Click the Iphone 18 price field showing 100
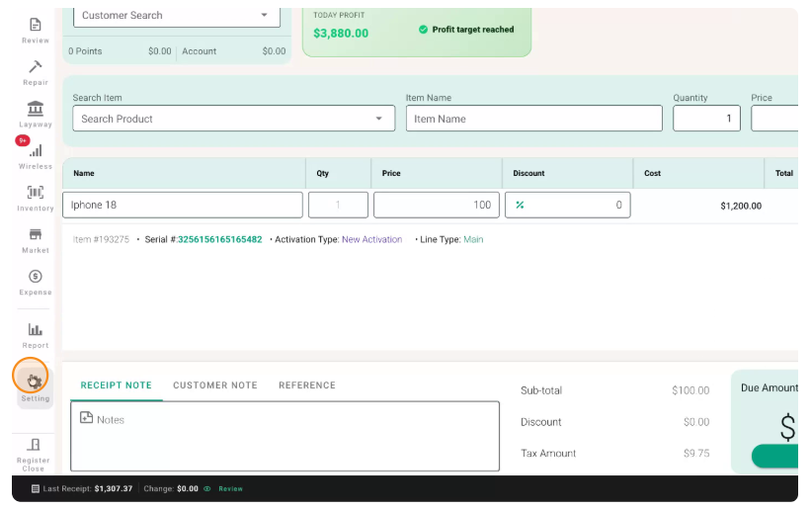The image size is (812, 510). pyautogui.click(x=437, y=205)
